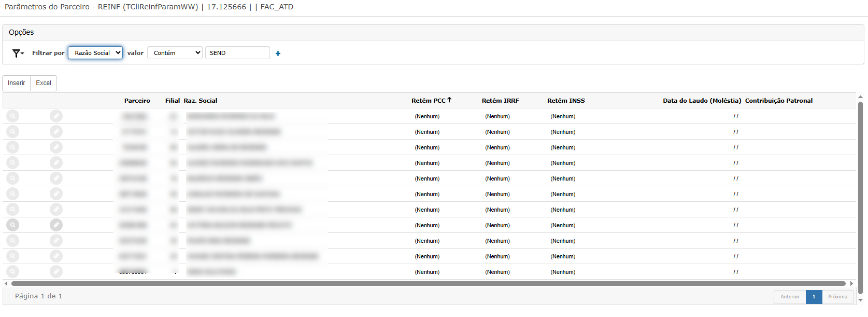Screen dimensions: 868x317
Task: Click the pencil edit icon in the last row
Action: [x=56, y=272]
